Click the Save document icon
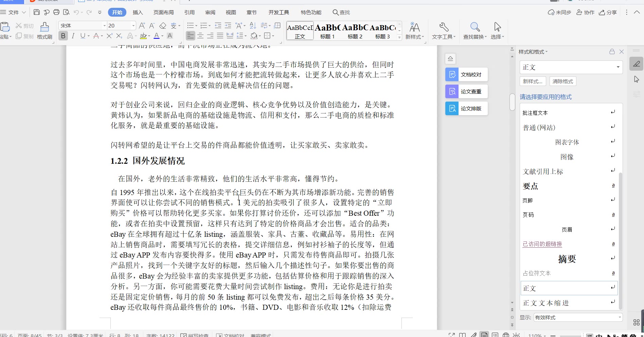The image size is (644, 337). click(x=37, y=12)
